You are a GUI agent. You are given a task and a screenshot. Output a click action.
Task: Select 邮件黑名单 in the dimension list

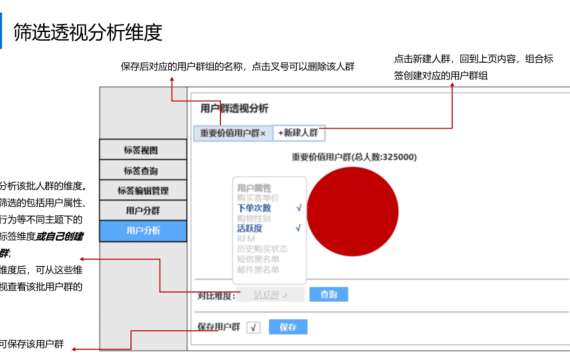pyautogui.click(x=258, y=269)
